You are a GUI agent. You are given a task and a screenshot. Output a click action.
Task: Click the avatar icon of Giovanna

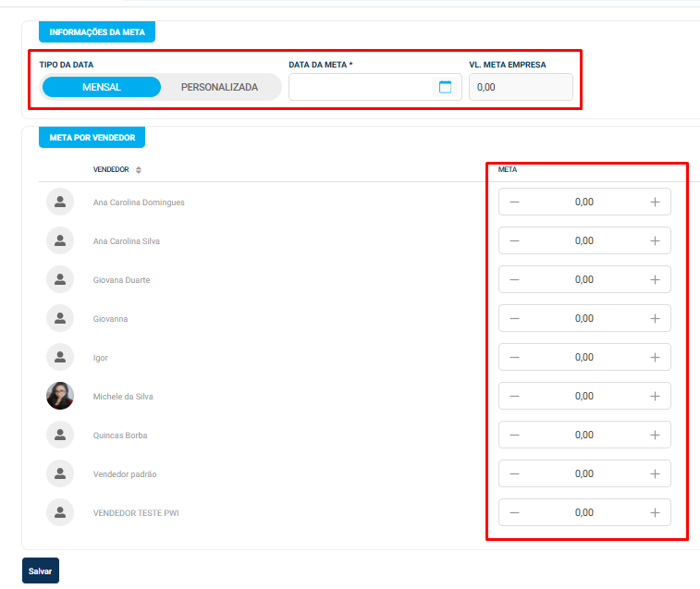pos(60,318)
